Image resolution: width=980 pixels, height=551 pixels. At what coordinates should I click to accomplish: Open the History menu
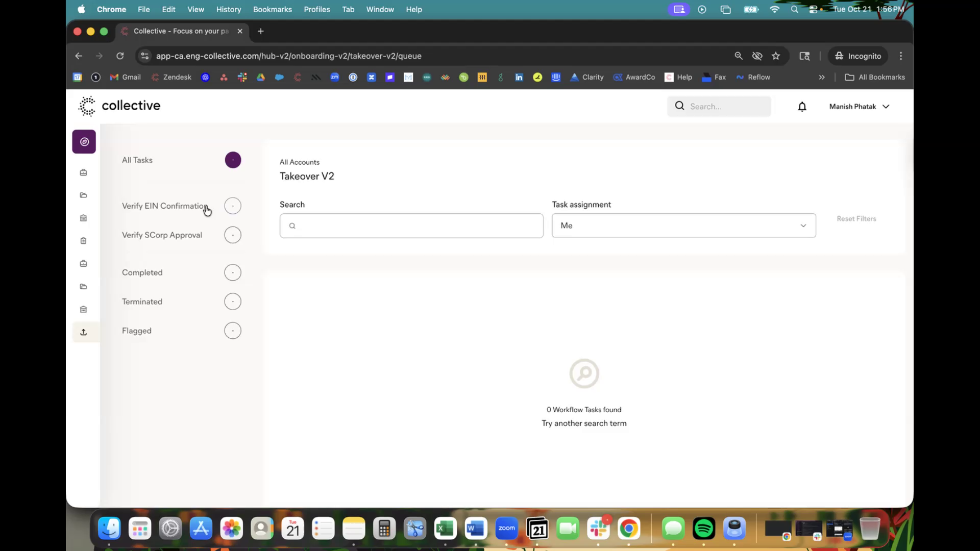coord(228,9)
